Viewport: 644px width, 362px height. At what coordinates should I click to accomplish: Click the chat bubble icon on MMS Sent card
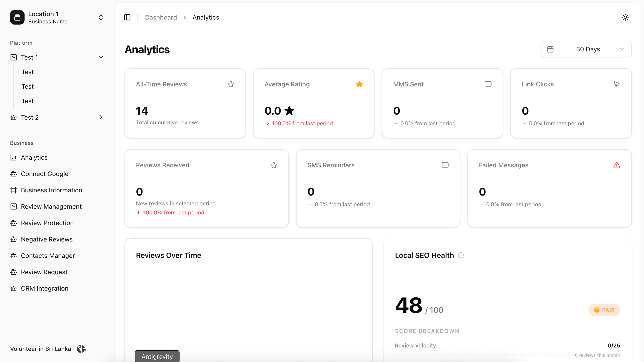point(488,84)
